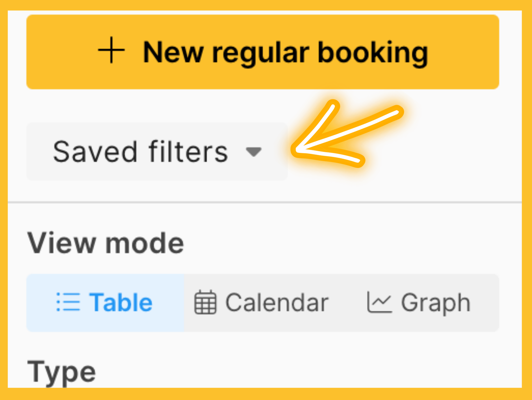Click the Type section heading
The width and height of the screenshot is (532, 400).
pos(61,373)
